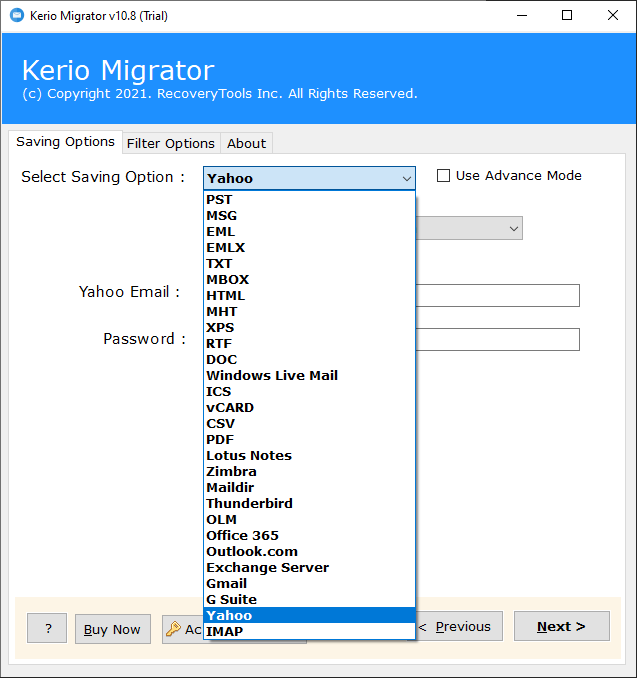
Task: Choose Zimbra from the list
Action: [309, 472]
